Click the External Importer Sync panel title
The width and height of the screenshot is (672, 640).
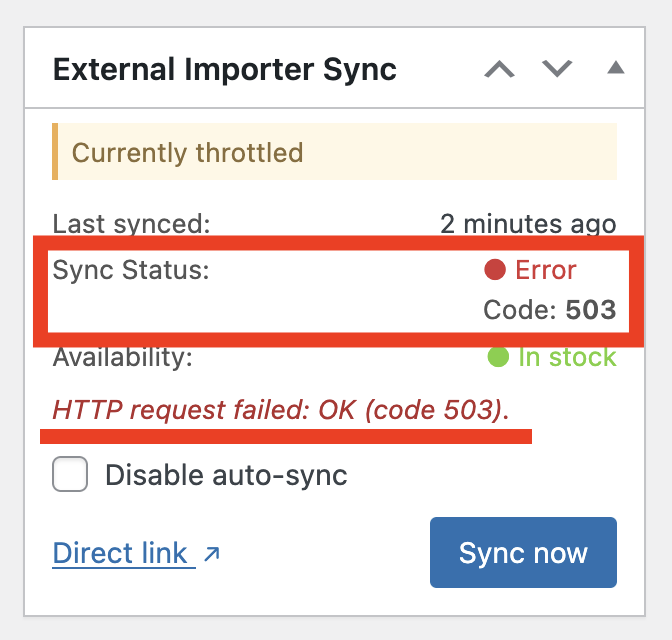[224, 70]
